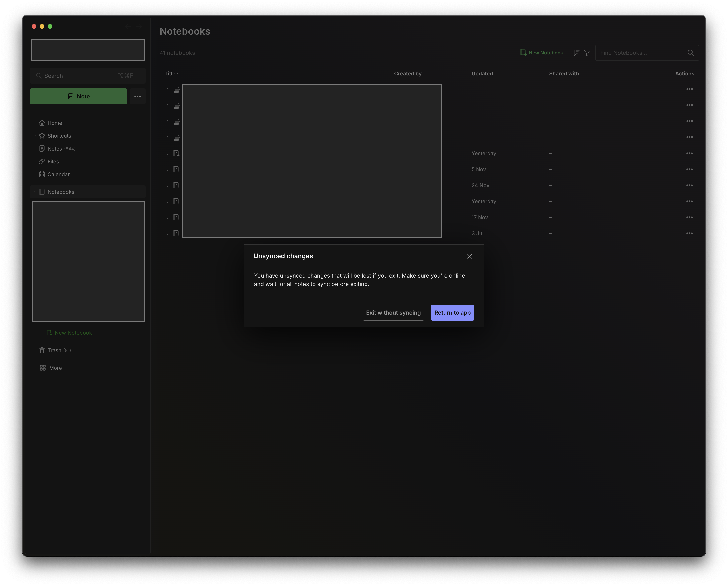Screen dimensions: 728x586
Task: Open actions menu for second stack row
Action: (x=689, y=105)
